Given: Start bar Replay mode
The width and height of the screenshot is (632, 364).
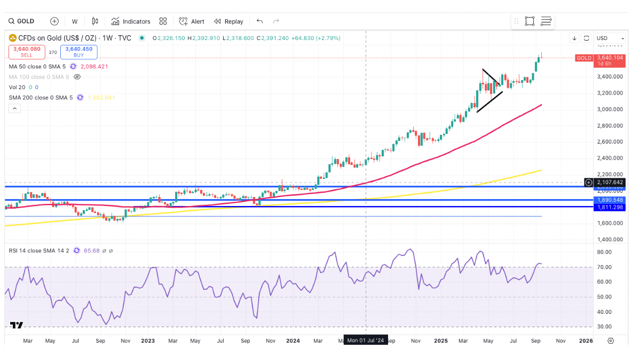Looking at the screenshot, I should tap(228, 21).
